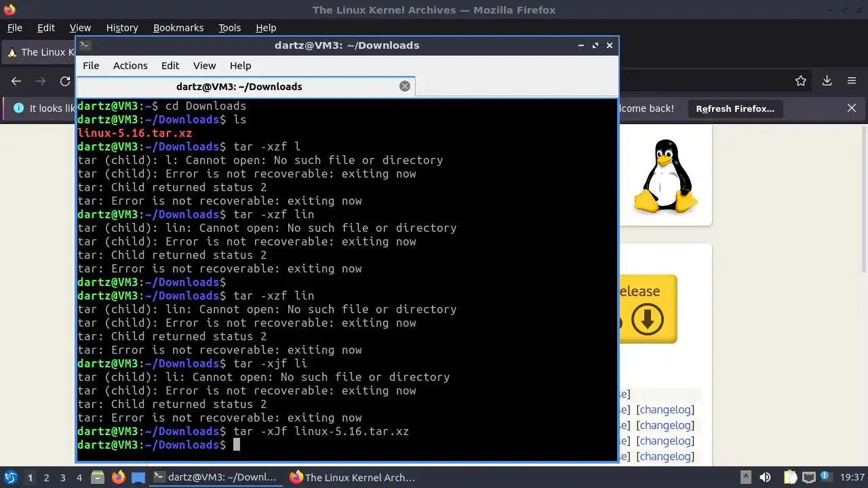868x488 pixels.
Task: Switch to workspace 2
Action: (x=46, y=477)
